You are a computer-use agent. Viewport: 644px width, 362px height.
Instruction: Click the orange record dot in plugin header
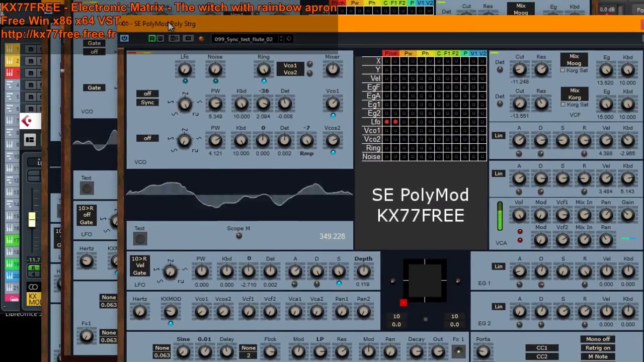pyautogui.click(x=201, y=39)
